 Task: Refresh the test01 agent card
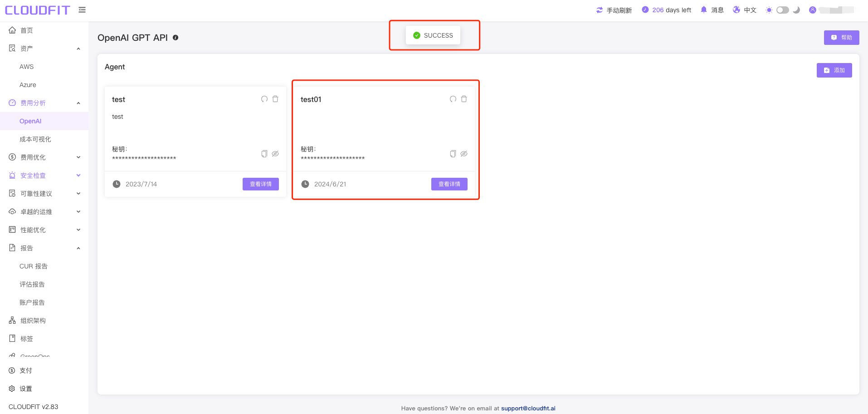click(x=453, y=99)
